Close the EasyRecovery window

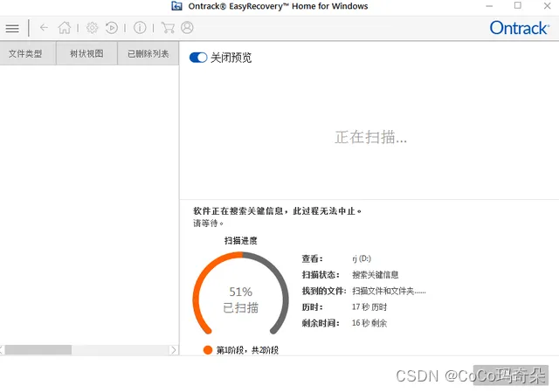click(548, 6)
